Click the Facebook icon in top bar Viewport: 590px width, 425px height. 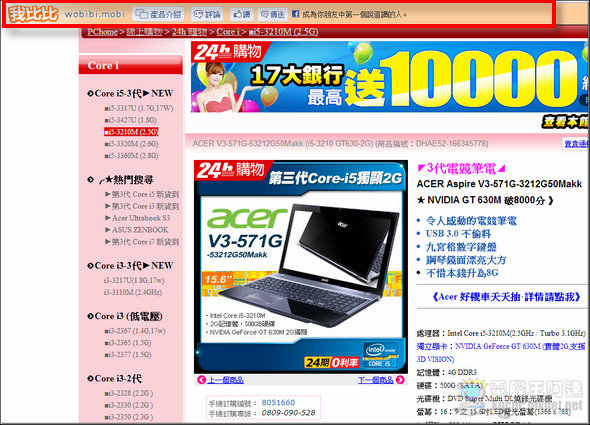(295, 14)
